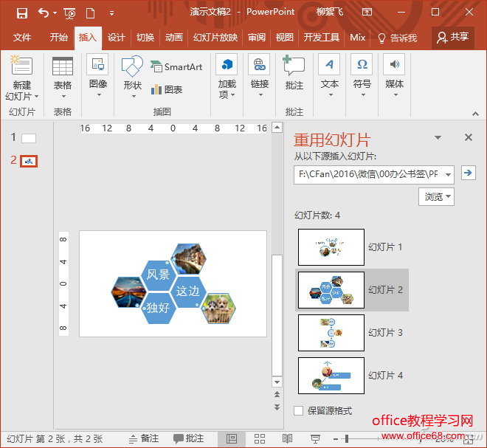Click the Save icon in title bar

(x=21, y=13)
